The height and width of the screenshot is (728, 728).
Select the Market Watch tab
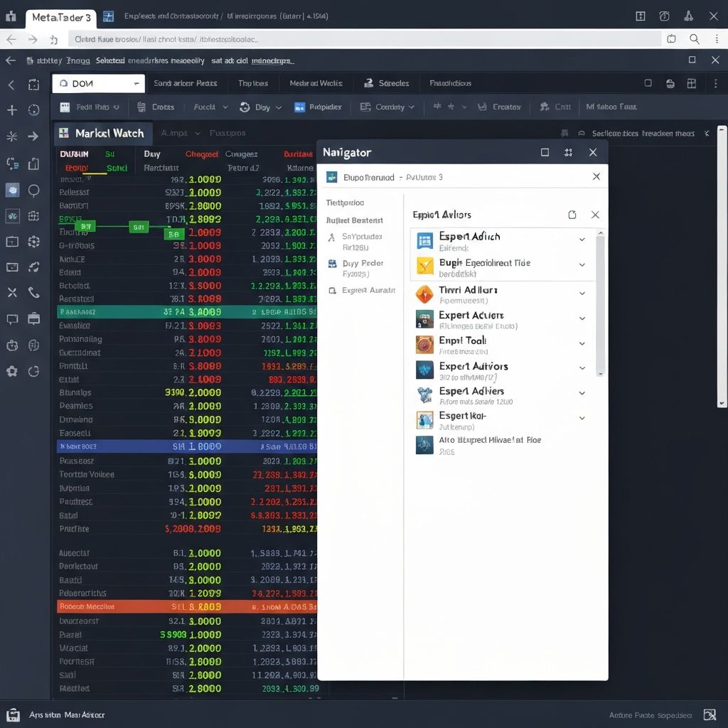tap(103, 133)
